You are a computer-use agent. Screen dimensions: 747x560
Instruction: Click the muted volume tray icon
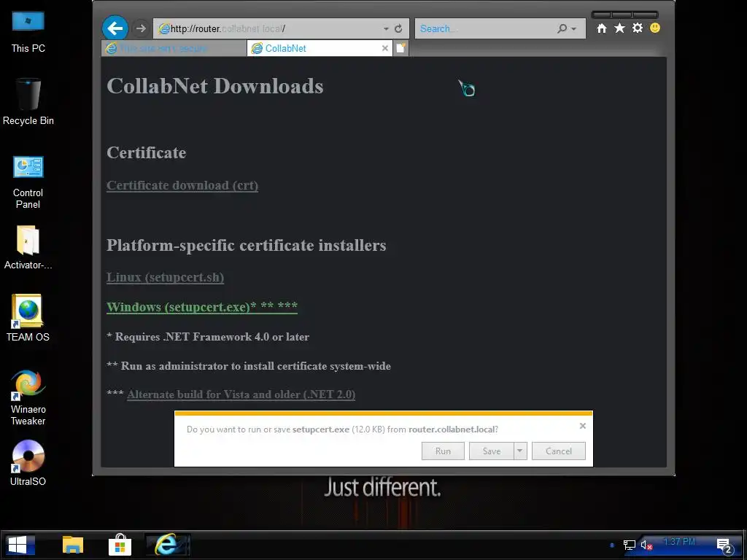[x=646, y=545]
